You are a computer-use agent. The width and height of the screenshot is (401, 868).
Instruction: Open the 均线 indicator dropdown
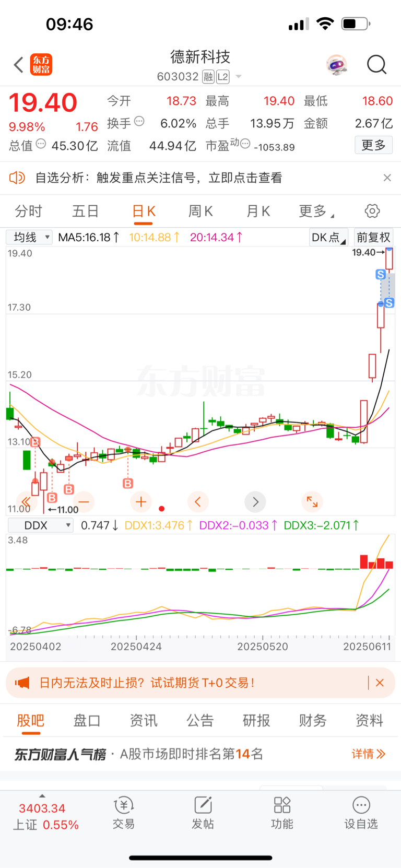[29, 237]
